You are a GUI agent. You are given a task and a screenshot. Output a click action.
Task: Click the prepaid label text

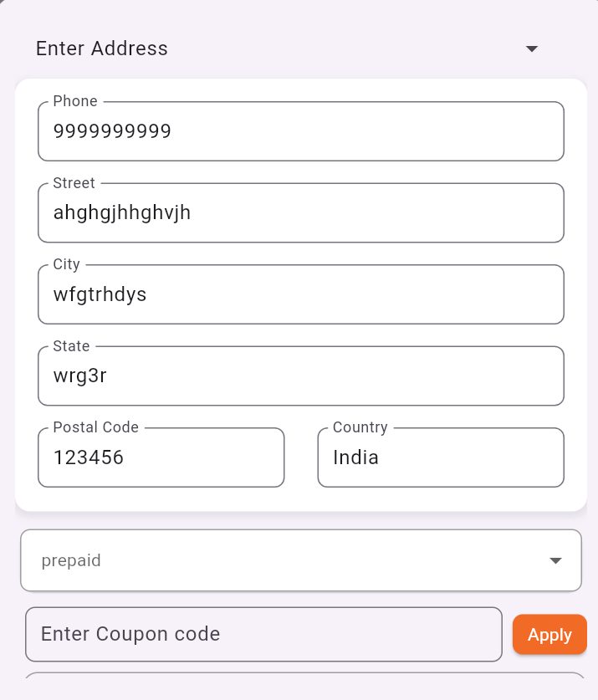pyautogui.click(x=71, y=560)
